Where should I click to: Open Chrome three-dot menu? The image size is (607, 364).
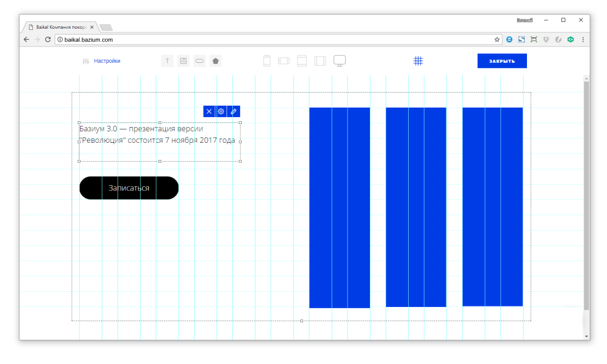[583, 39]
